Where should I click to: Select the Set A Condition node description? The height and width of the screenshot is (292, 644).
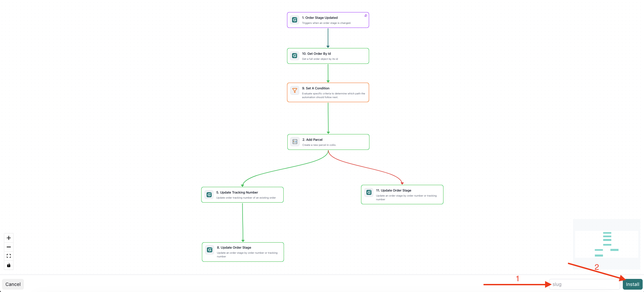tap(333, 95)
